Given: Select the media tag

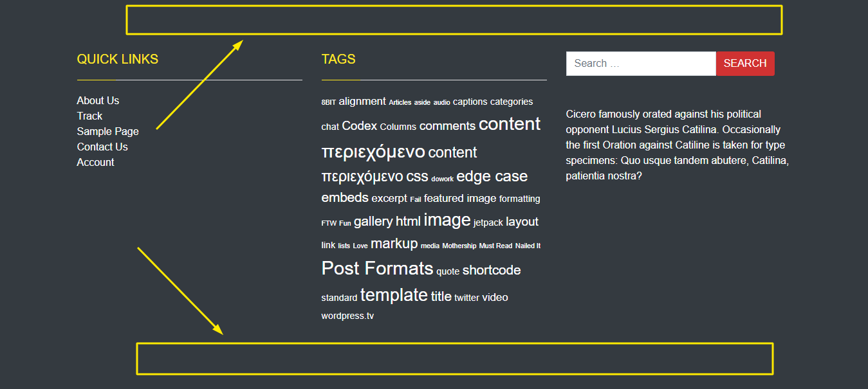Looking at the screenshot, I should click(x=430, y=246).
